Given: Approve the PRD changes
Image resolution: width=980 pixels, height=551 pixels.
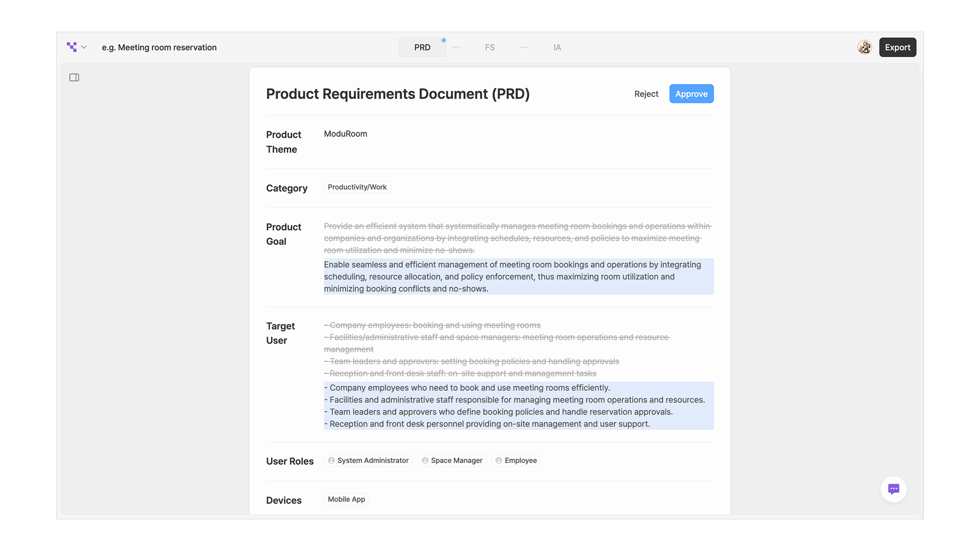Looking at the screenshot, I should pyautogui.click(x=691, y=94).
